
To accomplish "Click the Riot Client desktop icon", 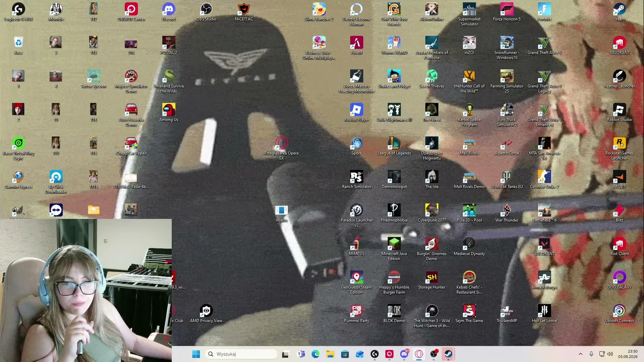I will click(x=619, y=247).
